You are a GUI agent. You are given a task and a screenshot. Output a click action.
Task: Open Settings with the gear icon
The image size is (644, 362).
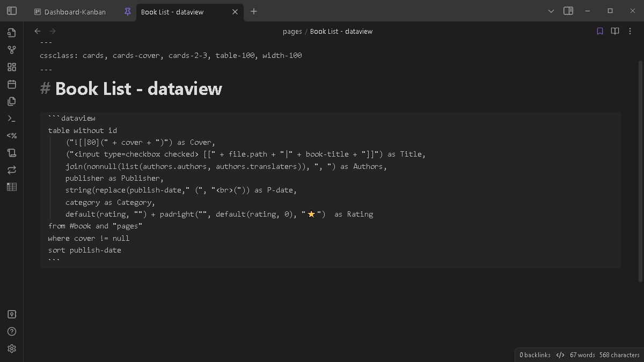(11, 348)
